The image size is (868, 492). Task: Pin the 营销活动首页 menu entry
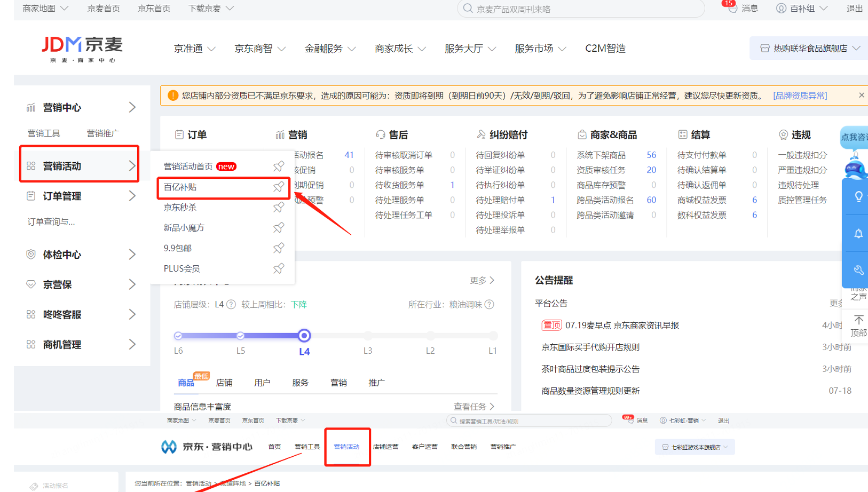(x=279, y=166)
